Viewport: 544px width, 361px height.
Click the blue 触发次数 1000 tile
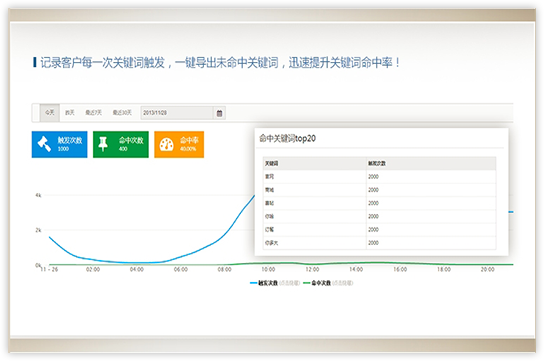(59, 144)
